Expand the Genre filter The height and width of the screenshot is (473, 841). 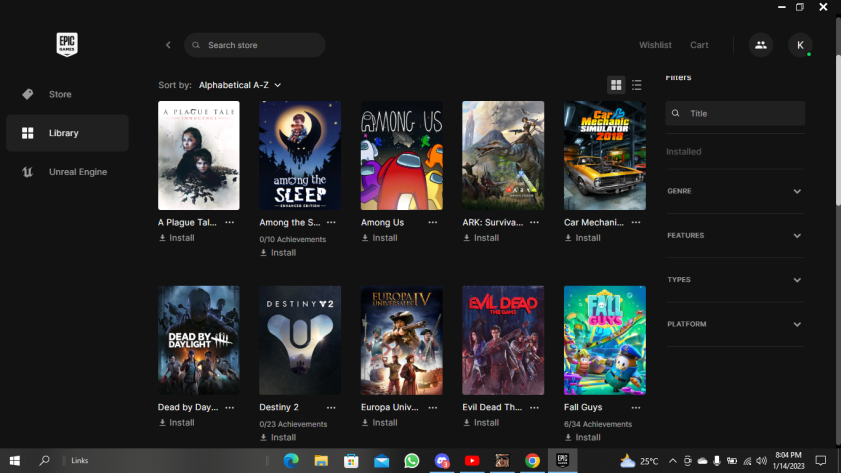coord(734,191)
